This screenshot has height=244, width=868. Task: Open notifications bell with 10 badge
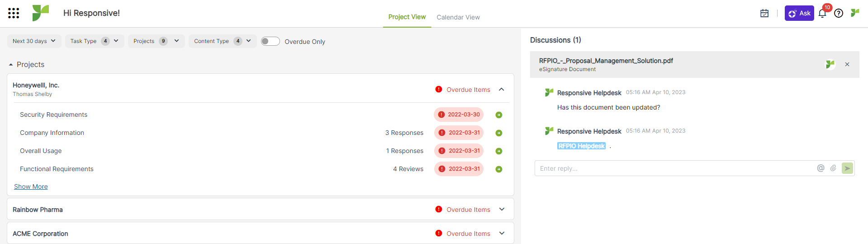822,13
